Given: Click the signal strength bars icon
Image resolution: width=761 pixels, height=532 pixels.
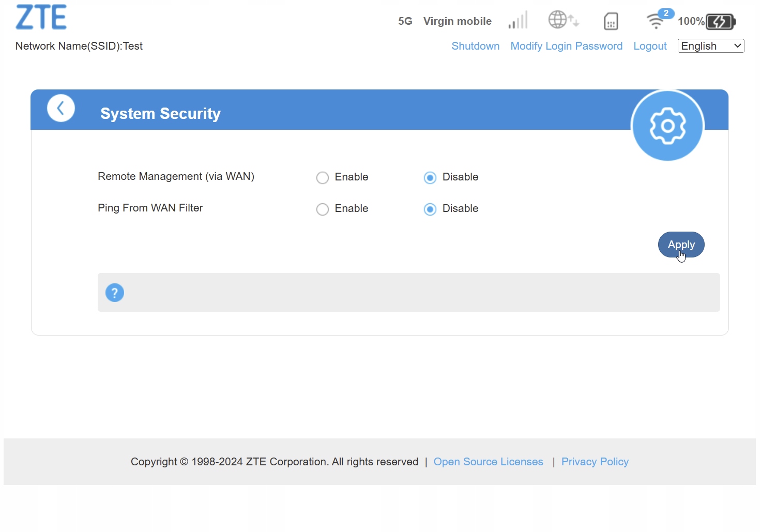Looking at the screenshot, I should [518, 21].
